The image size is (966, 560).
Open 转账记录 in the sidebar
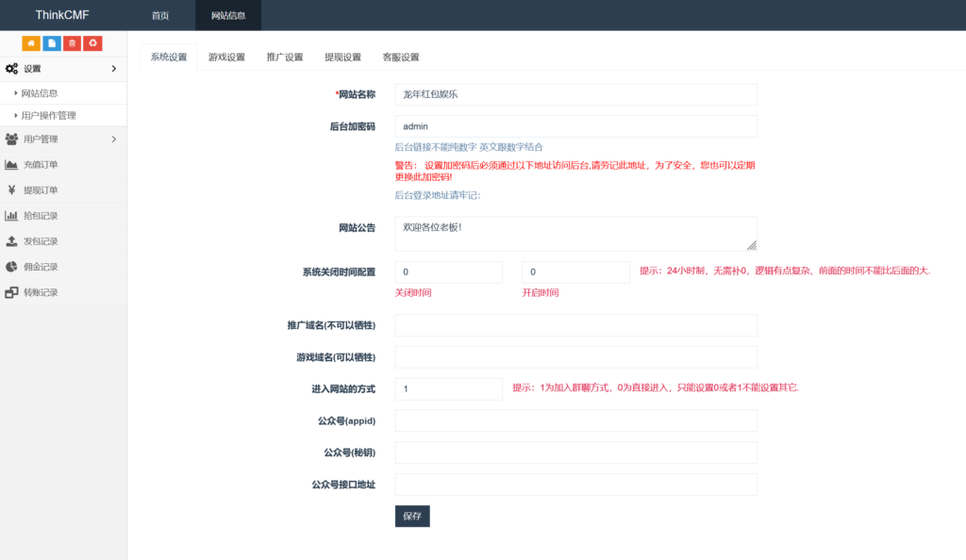pos(41,292)
